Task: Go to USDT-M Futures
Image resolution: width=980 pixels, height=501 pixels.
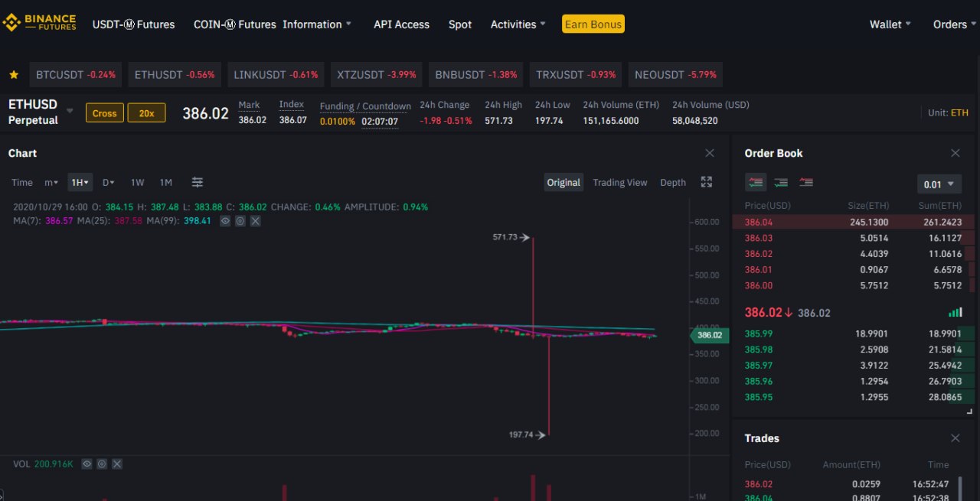Action: [x=133, y=24]
